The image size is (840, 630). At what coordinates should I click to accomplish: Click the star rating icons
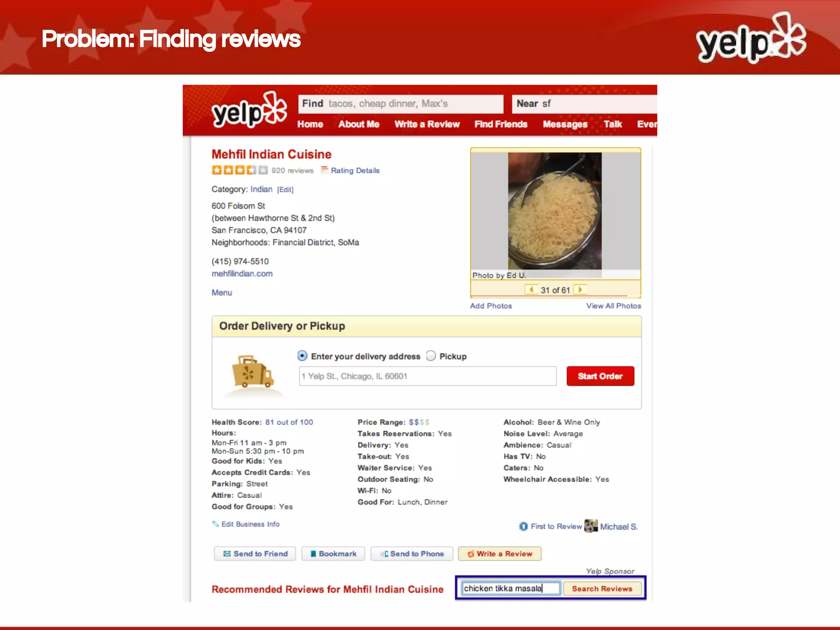240,170
